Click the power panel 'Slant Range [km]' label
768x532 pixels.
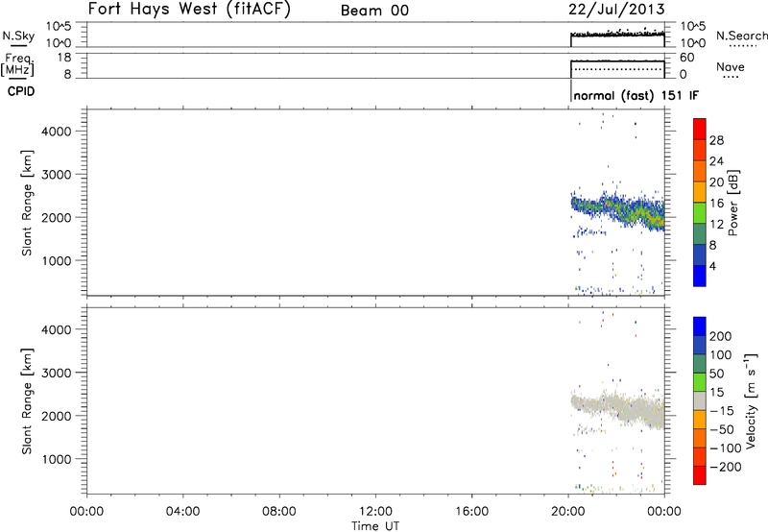tap(26, 203)
